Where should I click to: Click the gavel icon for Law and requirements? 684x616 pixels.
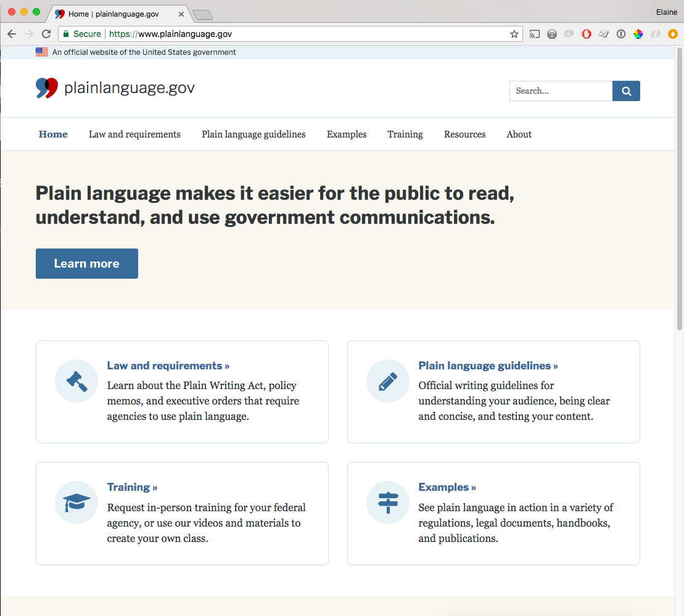(76, 381)
